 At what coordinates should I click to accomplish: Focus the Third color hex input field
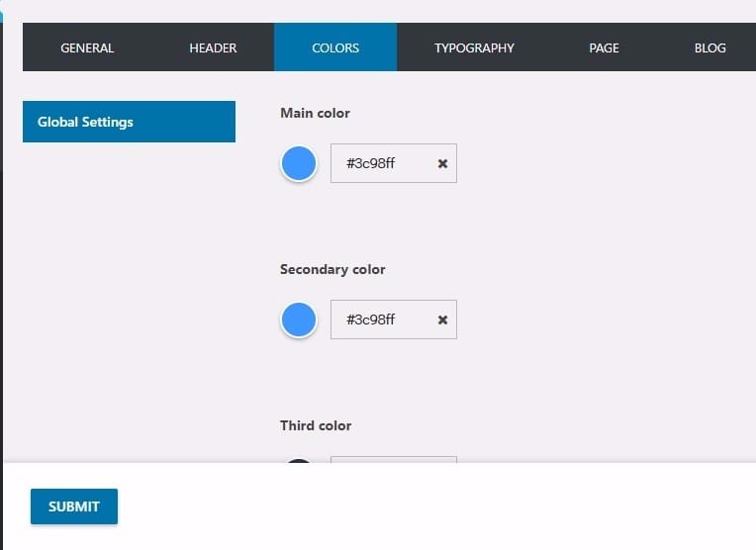click(393, 459)
